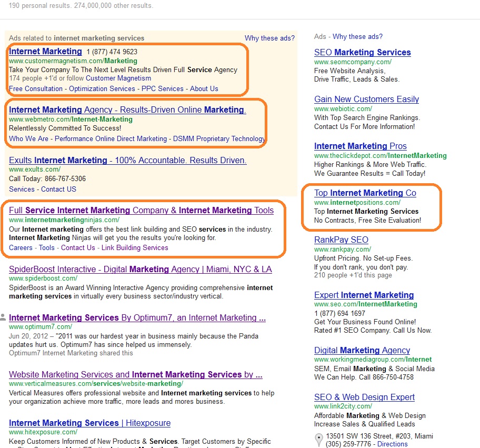Open 'Internet Marketing Services By Optimum7' result
Viewport: 480px width, 448px height.
click(x=137, y=317)
